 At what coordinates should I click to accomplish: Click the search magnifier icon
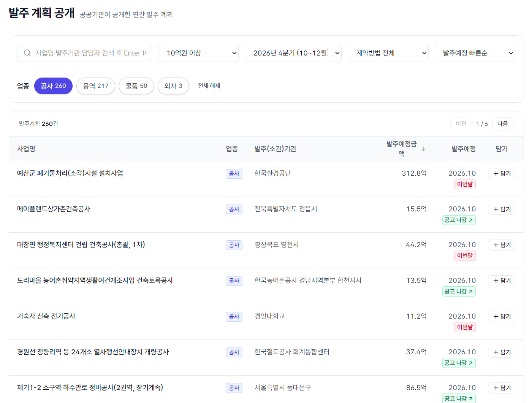coord(27,53)
